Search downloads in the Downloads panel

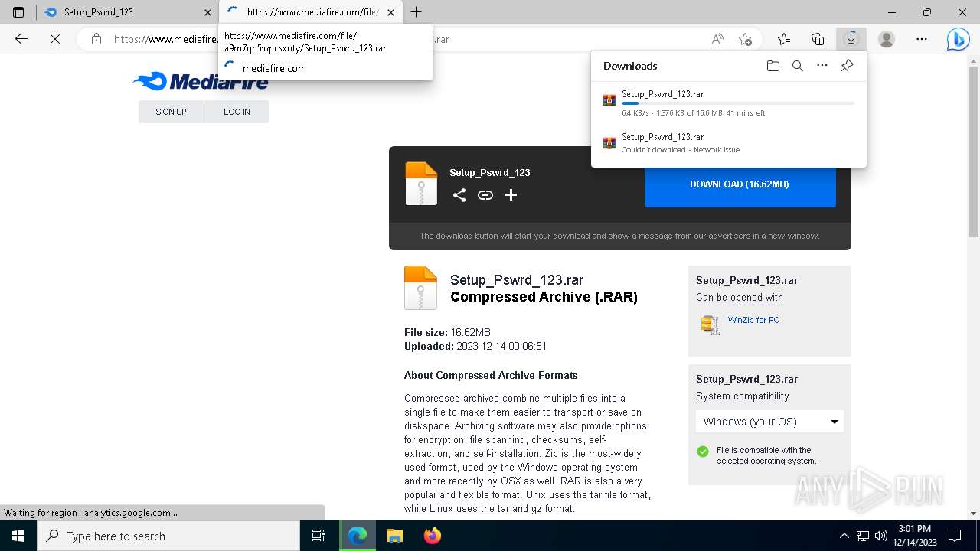click(x=798, y=66)
